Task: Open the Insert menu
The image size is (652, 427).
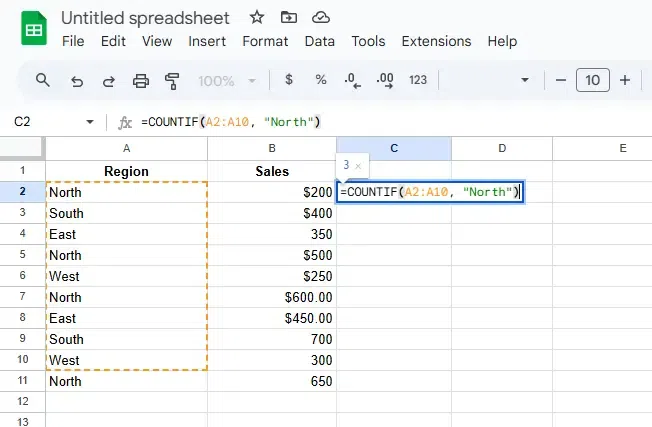Action: click(207, 41)
